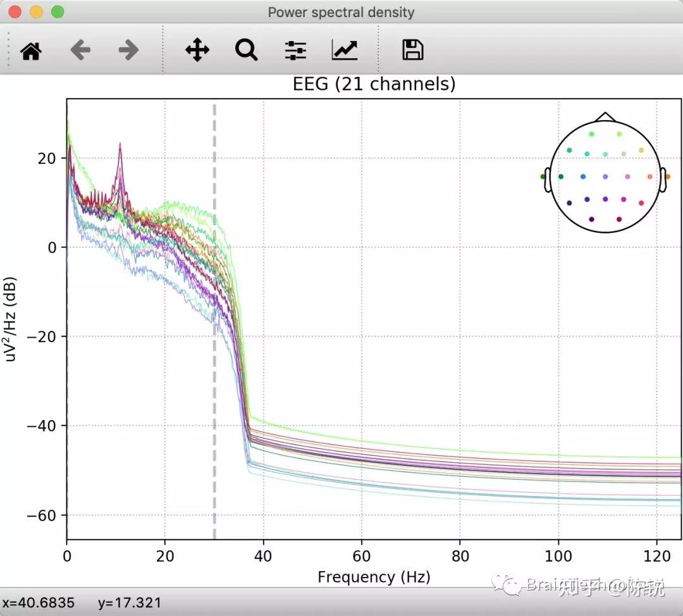Minimize window with yellow button
The image size is (683, 616).
[x=36, y=12]
